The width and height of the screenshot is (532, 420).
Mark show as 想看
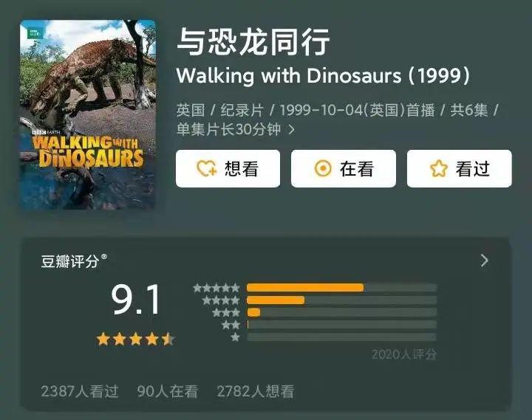click(228, 168)
